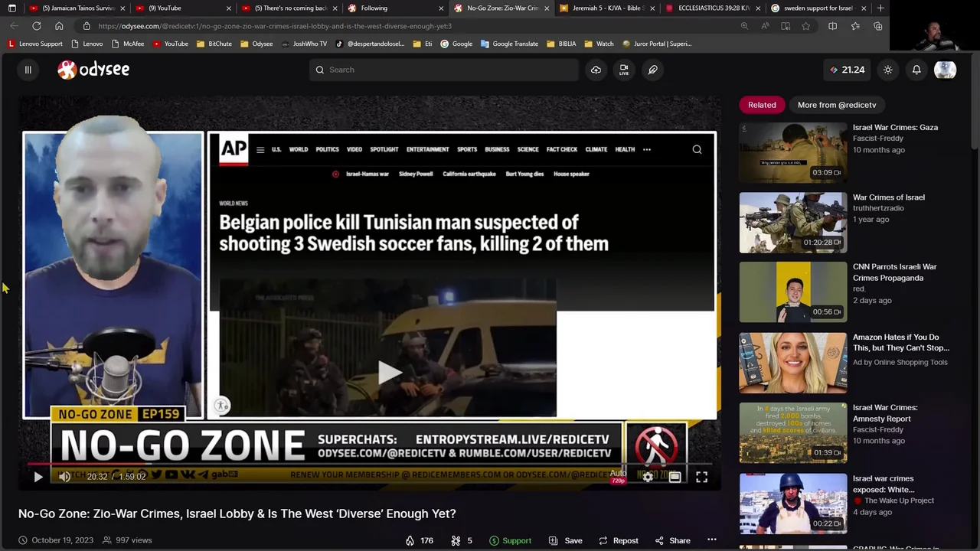This screenshot has width=980, height=551.
Task: Share the video
Action: click(x=672, y=540)
